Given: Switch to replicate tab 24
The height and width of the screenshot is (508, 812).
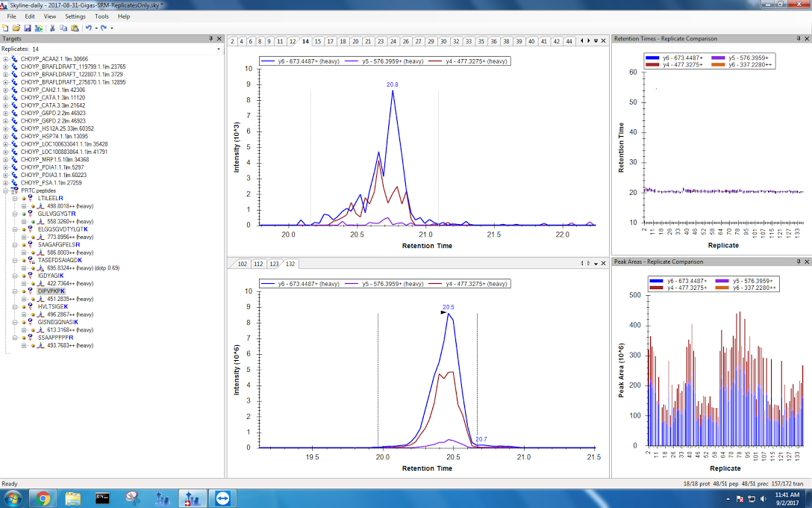Looking at the screenshot, I should (393, 41).
